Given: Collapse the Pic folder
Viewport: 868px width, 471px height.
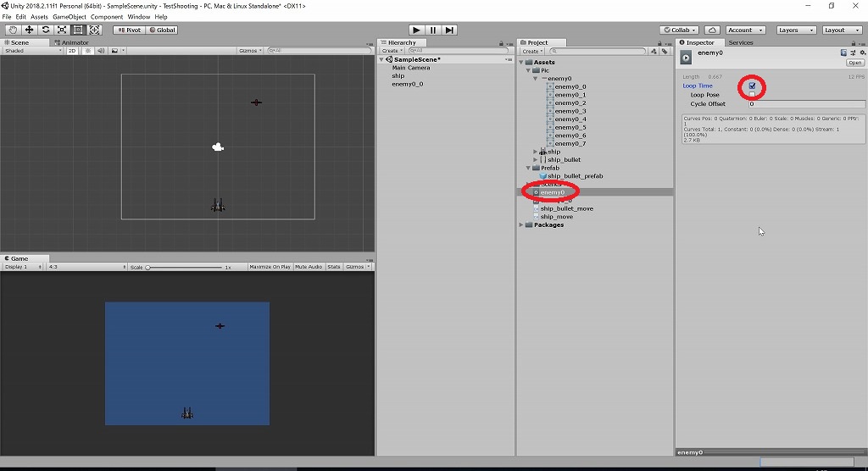Looking at the screenshot, I should pyautogui.click(x=529, y=70).
